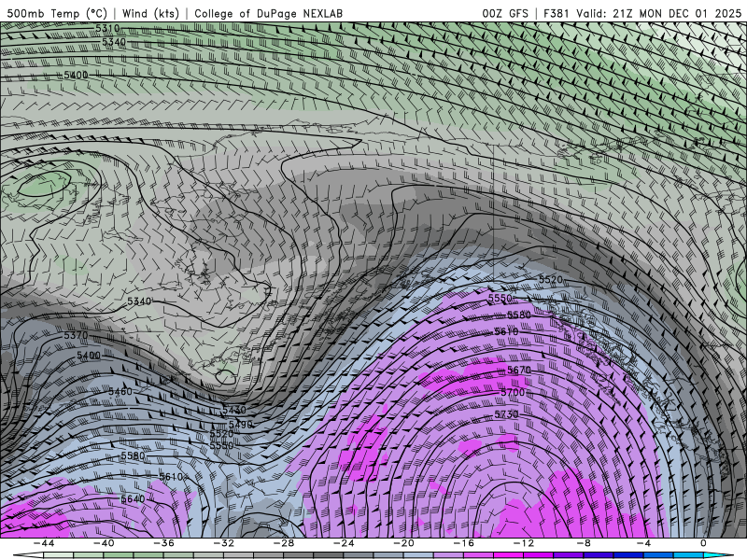The width and height of the screenshot is (747, 560).
Task: Click the 5670 contour label
Action: pyautogui.click(x=519, y=370)
